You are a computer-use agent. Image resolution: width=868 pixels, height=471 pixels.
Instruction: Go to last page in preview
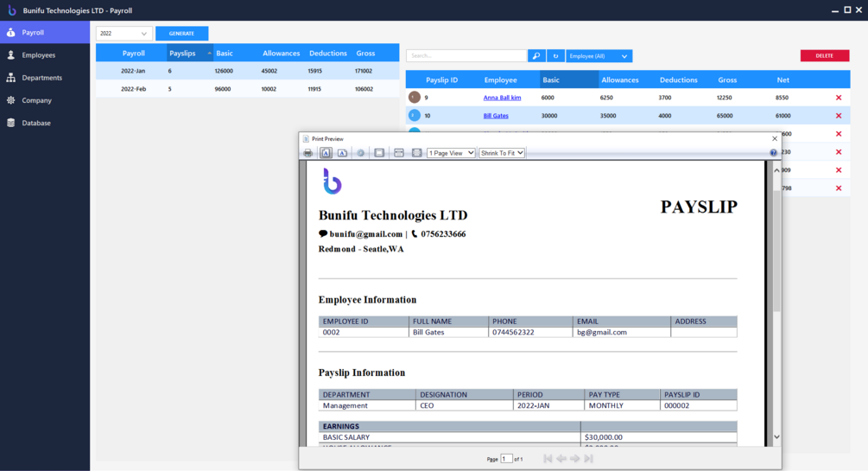point(588,459)
